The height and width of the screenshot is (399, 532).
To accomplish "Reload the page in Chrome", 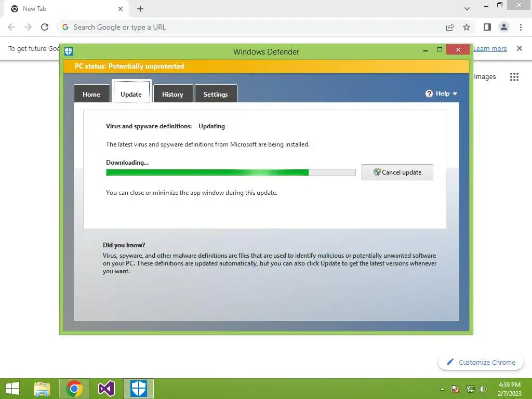I will (45, 27).
